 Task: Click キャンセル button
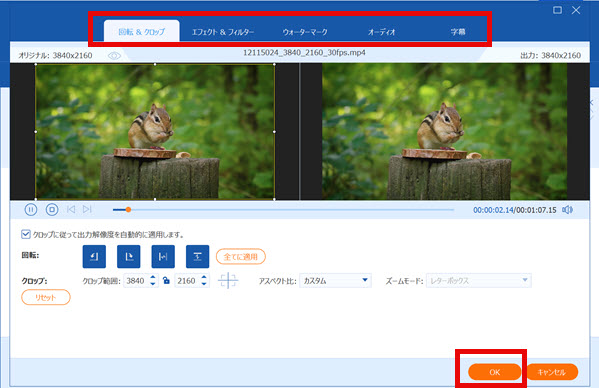[x=552, y=372]
